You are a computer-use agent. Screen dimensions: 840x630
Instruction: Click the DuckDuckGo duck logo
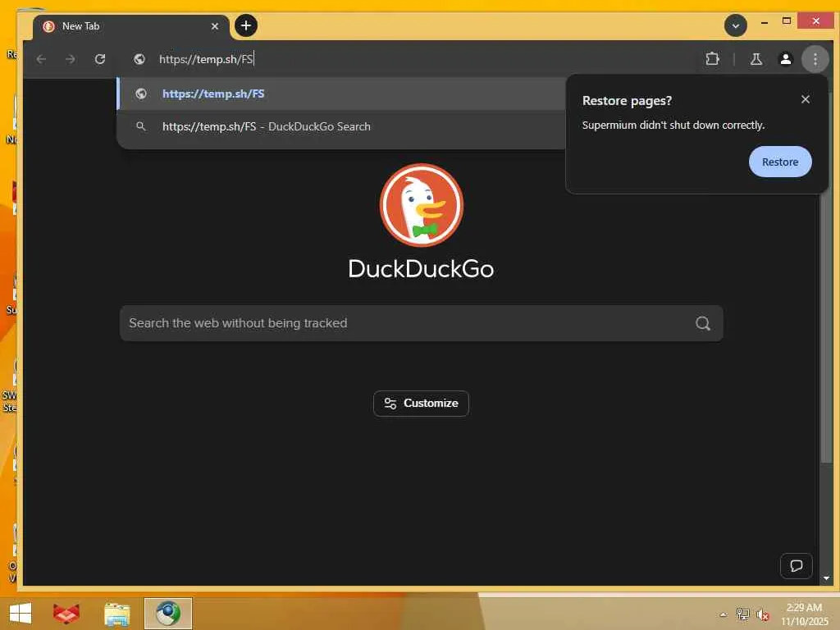pos(422,205)
